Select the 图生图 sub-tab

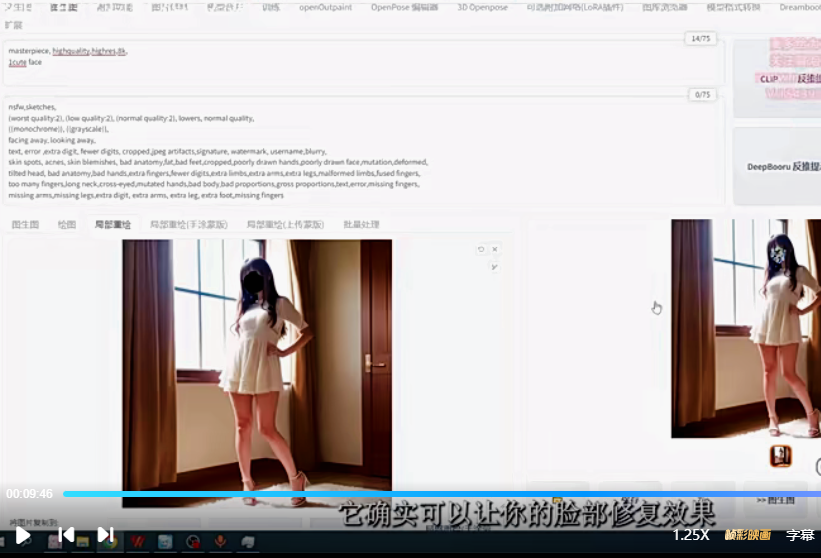tap(25, 225)
